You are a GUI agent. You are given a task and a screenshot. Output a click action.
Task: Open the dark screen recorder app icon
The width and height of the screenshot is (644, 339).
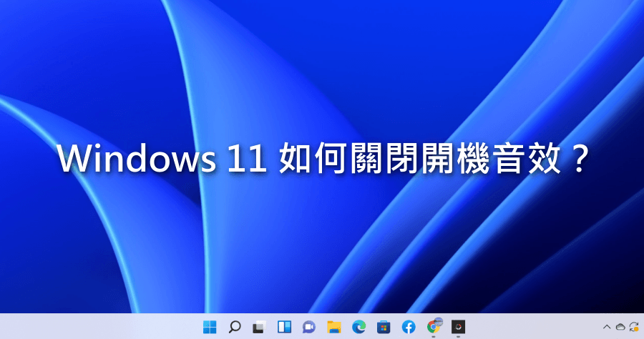pos(459,327)
